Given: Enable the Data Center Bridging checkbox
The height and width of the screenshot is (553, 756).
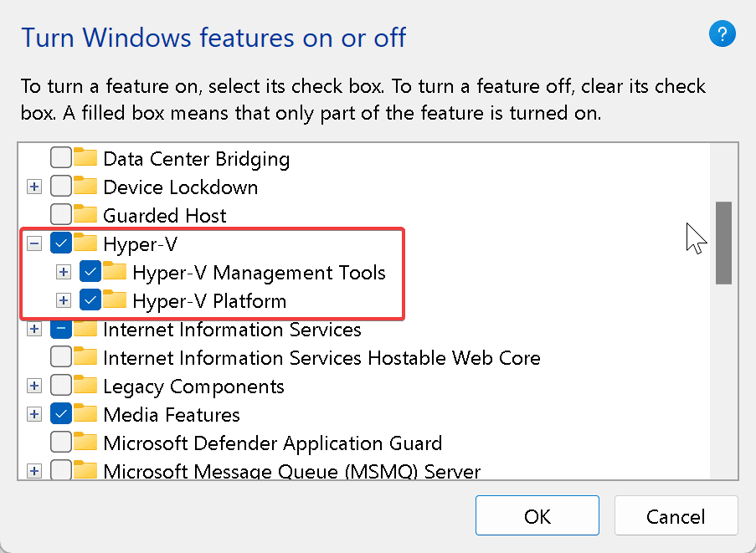Looking at the screenshot, I should click(x=61, y=157).
